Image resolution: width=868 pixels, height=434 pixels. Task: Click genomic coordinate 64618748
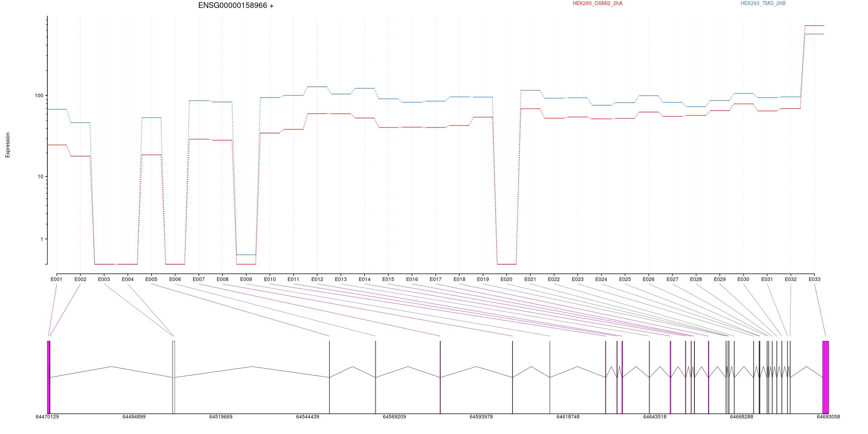(x=568, y=417)
